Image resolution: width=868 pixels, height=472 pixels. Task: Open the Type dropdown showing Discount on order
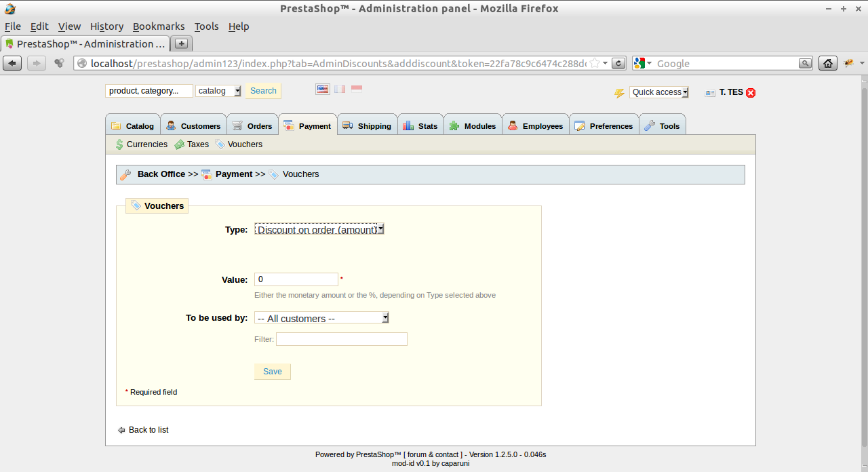pos(319,229)
